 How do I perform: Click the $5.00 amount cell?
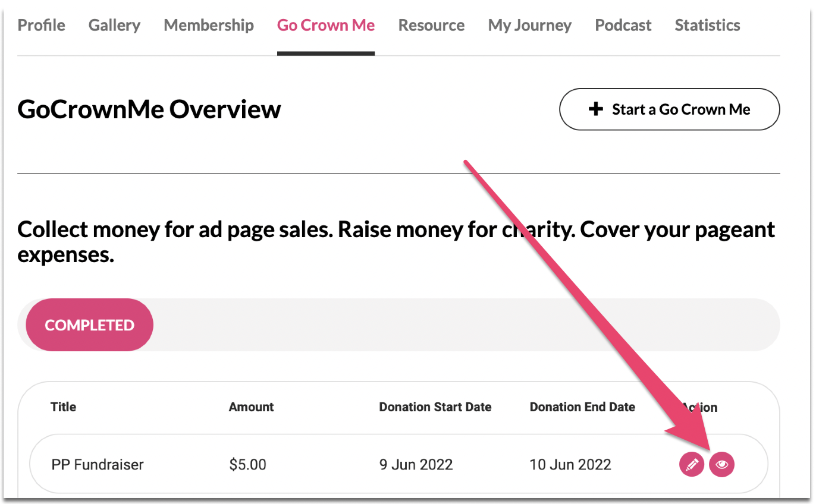248,465
